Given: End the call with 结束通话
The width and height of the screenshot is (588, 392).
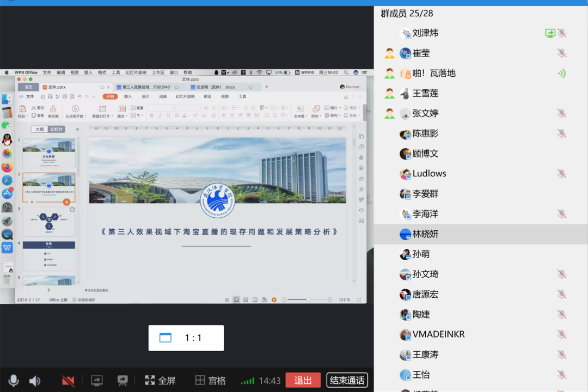Looking at the screenshot, I should 347,380.
